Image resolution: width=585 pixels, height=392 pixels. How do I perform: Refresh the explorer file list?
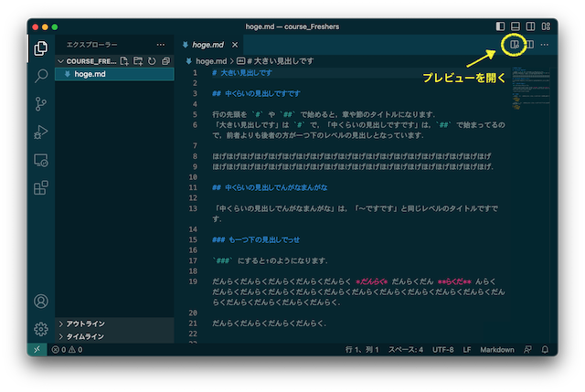tap(152, 61)
